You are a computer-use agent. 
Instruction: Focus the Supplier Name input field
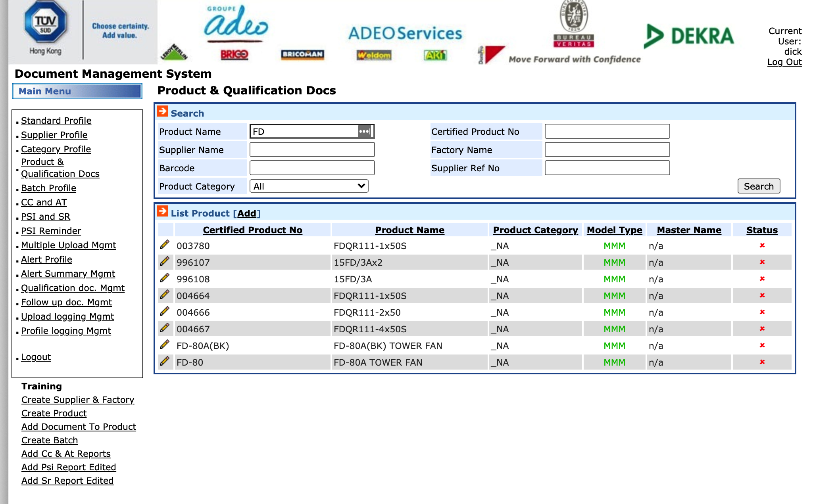tap(312, 149)
